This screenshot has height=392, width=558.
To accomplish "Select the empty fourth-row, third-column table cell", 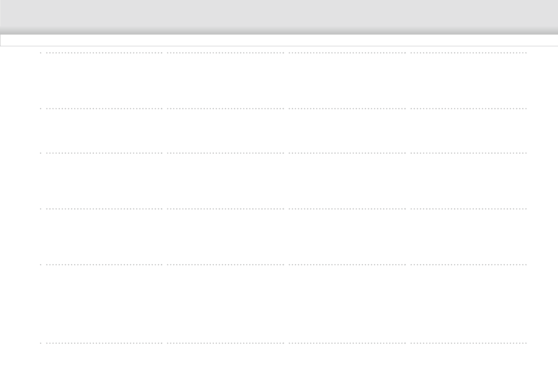I will coord(347,236).
